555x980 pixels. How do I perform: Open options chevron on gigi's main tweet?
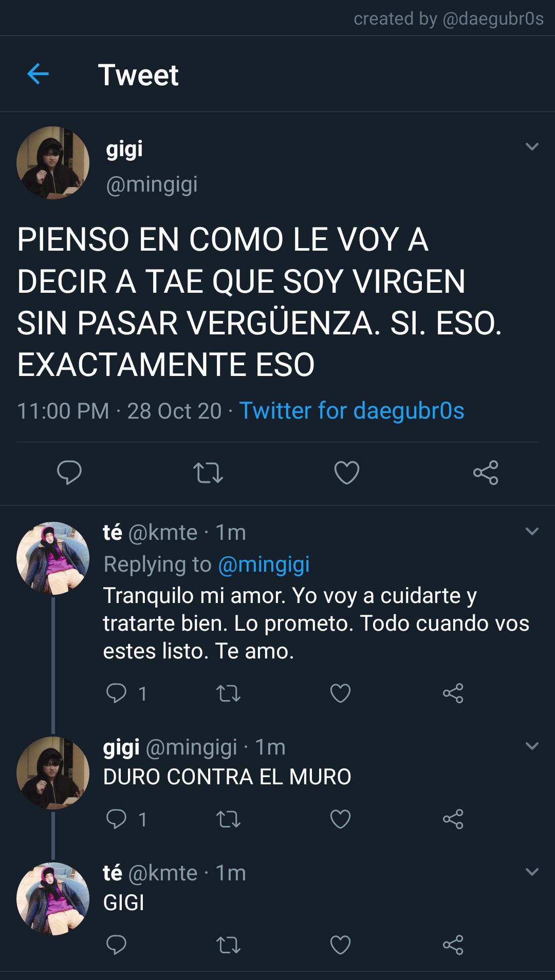click(532, 147)
